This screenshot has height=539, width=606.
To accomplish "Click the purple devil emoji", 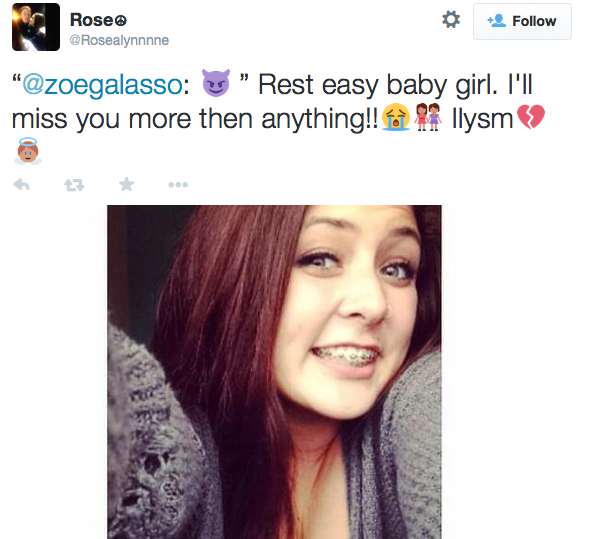I will 216,83.
